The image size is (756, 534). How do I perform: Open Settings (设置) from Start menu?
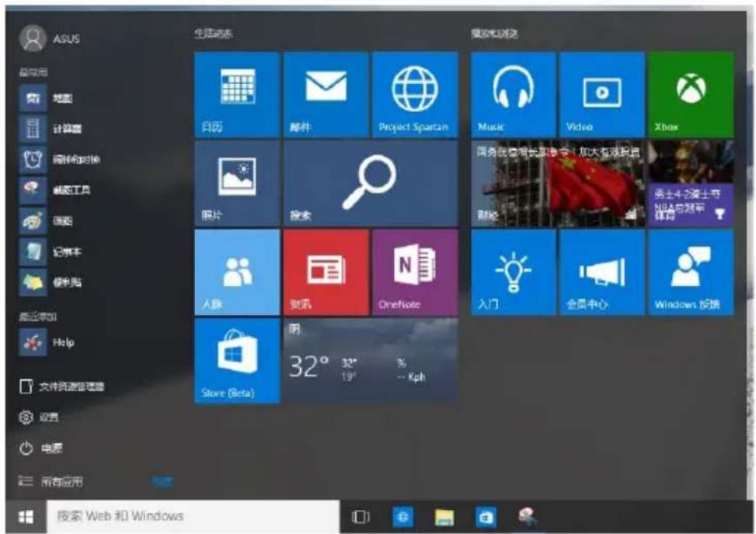39,417
